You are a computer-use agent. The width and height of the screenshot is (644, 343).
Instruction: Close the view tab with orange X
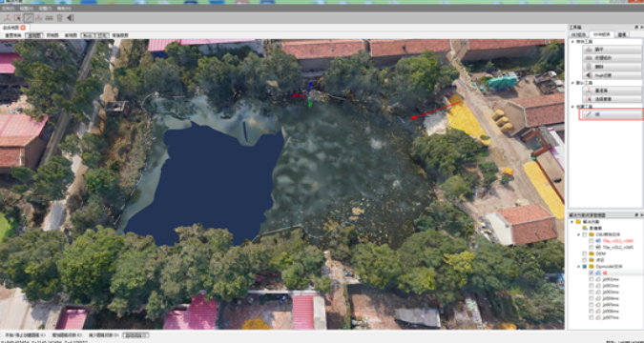point(23,28)
